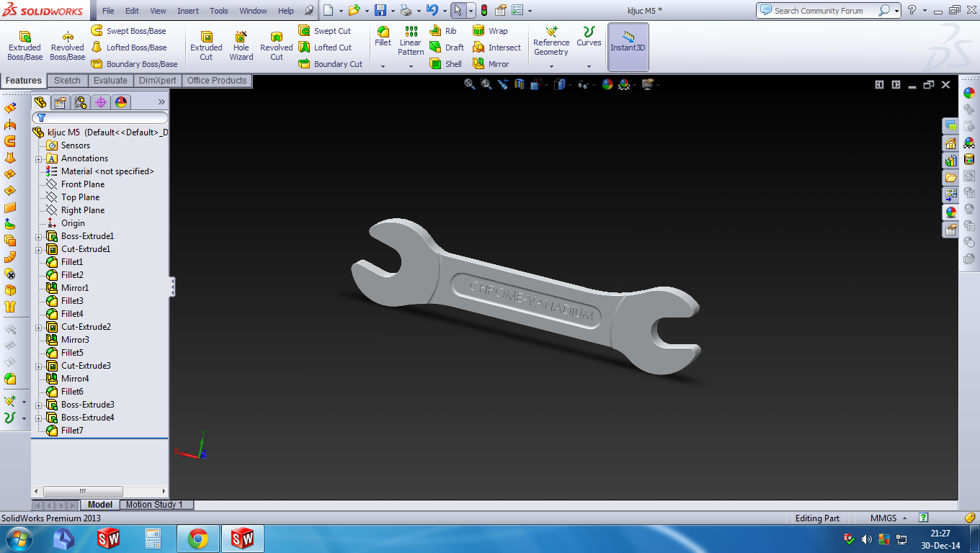Toggle the Select cursor tool
Image resolution: width=980 pixels, height=553 pixels.
(x=458, y=11)
